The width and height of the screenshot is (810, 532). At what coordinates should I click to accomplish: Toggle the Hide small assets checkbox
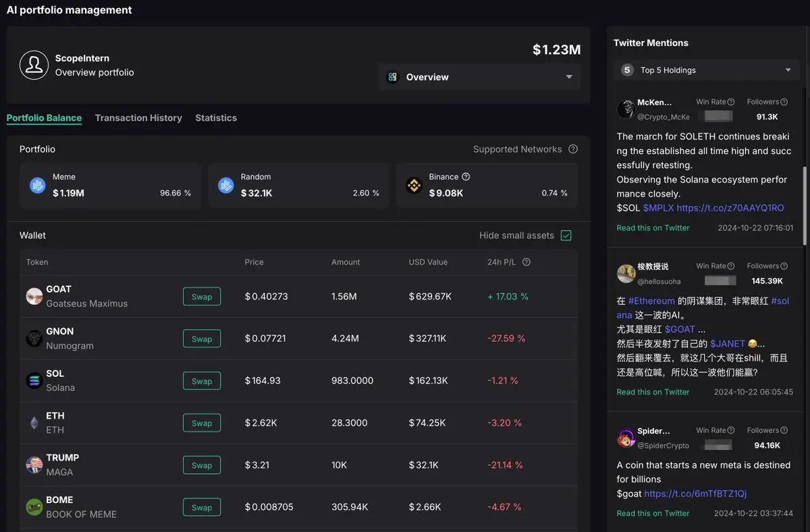(566, 236)
